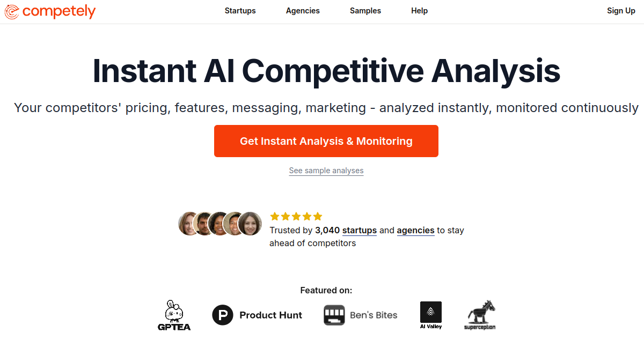
Task: Follow the underlined startups link
Action: point(360,230)
